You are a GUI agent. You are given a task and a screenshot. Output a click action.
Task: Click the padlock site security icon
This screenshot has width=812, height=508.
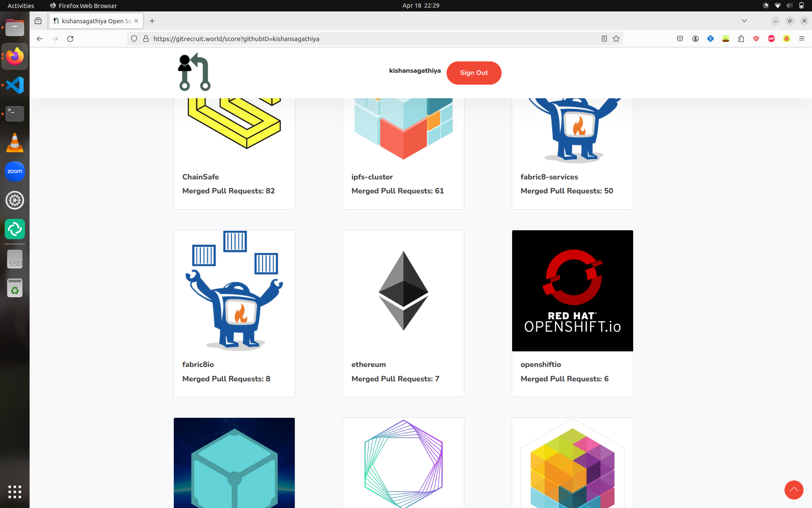click(146, 39)
